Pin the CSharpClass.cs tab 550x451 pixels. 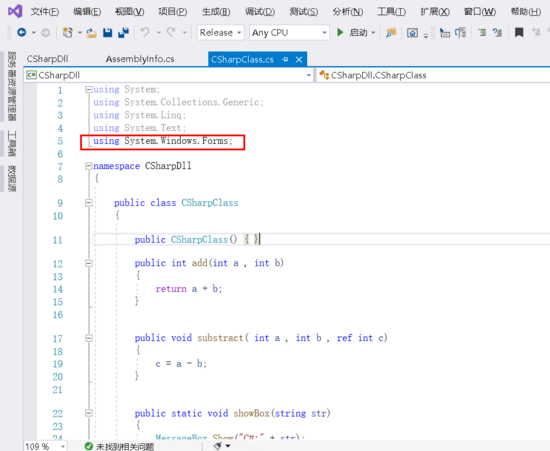click(285, 59)
